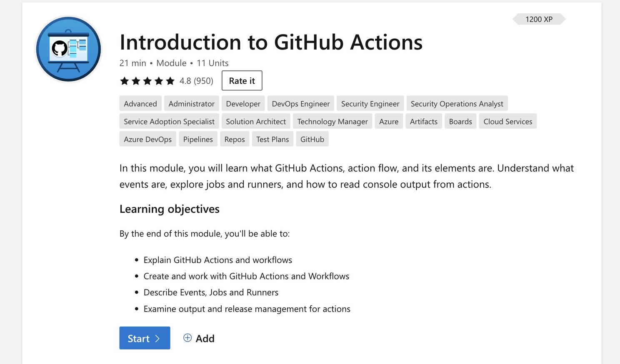The width and height of the screenshot is (620, 364).
Task: Click the Cloud Services tag
Action: coord(507,122)
